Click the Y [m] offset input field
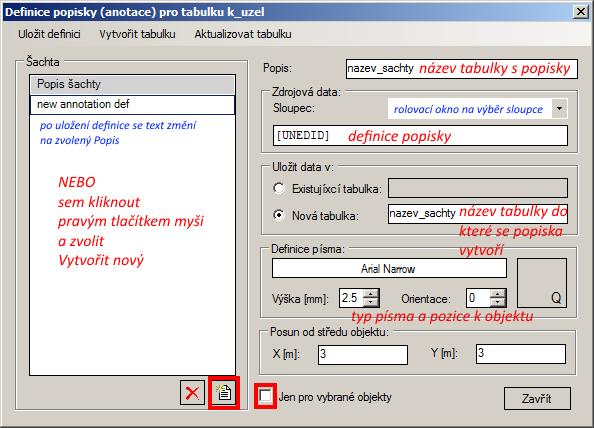 tap(521, 354)
